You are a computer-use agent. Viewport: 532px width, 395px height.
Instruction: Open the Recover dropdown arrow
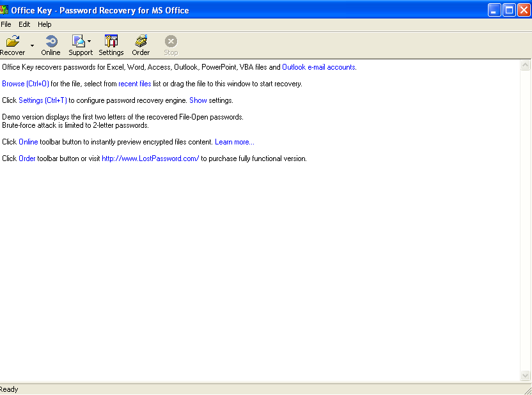point(32,45)
